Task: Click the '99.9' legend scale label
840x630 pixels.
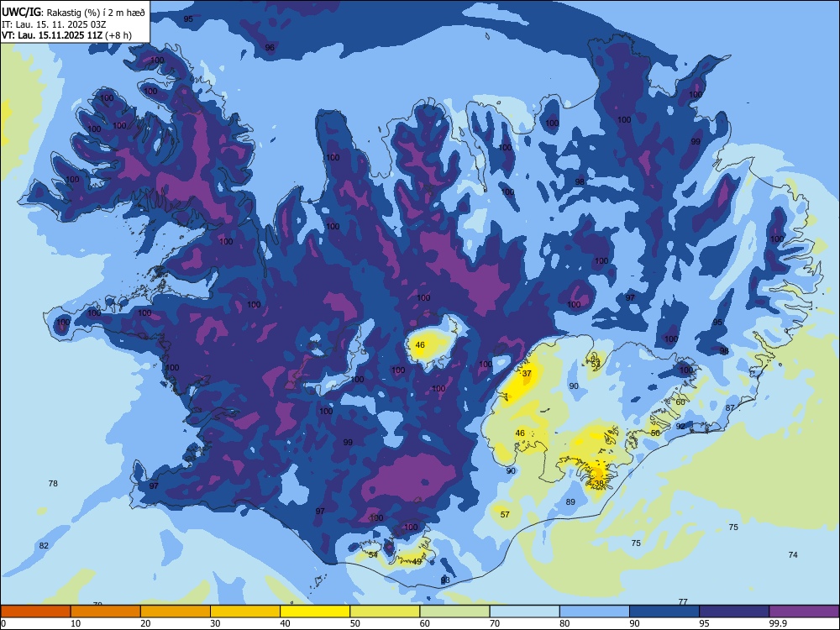Action: 778,623
